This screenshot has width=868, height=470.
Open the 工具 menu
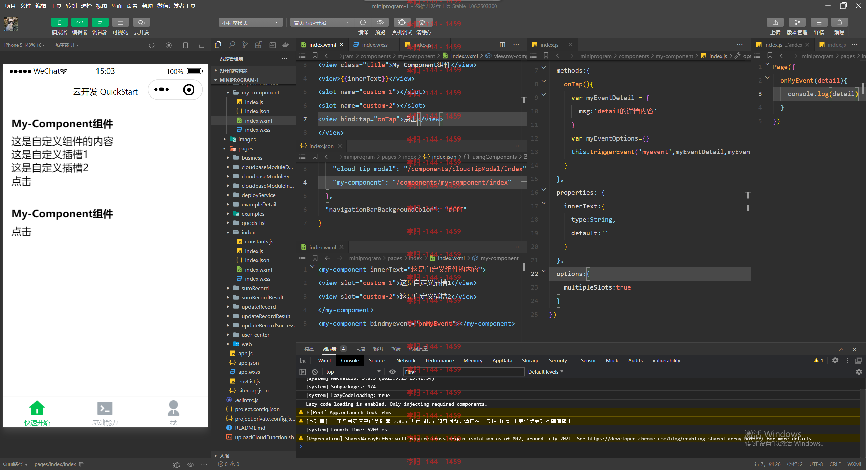click(x=56, y=6)
